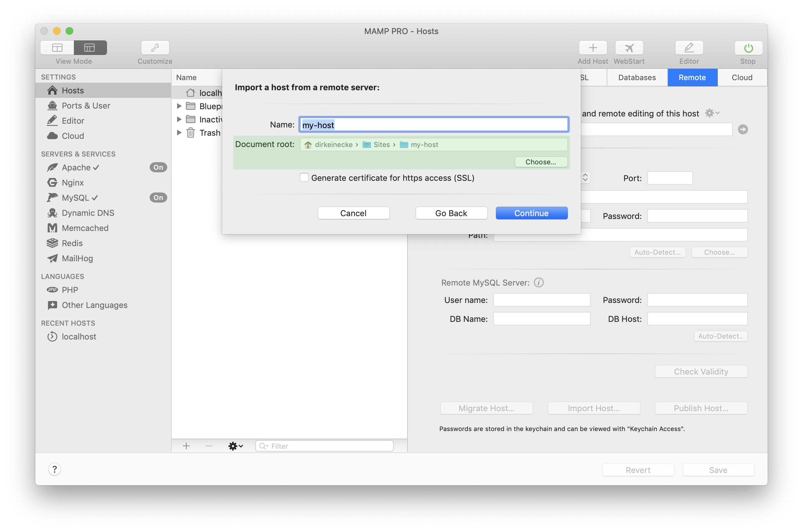
Task: Select the MailHog service
Action: pyautogui.click(x=77, y=258)
